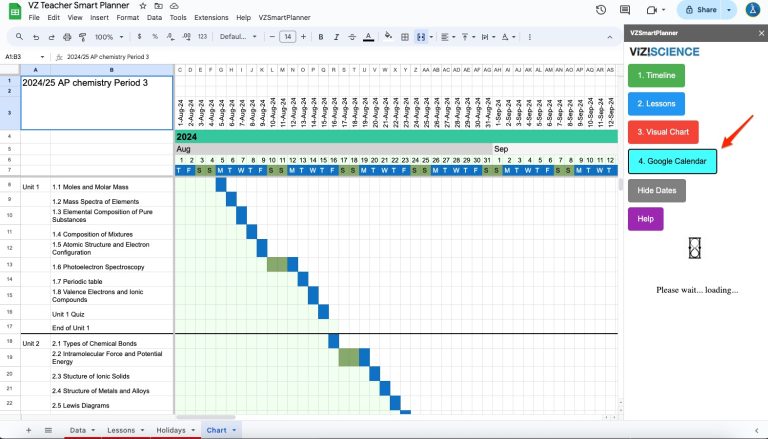Format as percent
The width and height of the screenshot is (768, 439).
155,37
